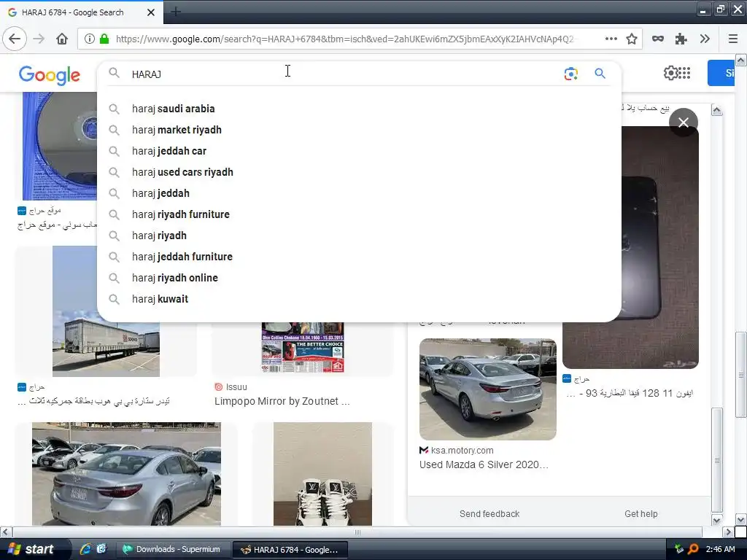747x560 pixels.
Task: Choose suggestion haraj saudi arabia
Action: (359, 109)
